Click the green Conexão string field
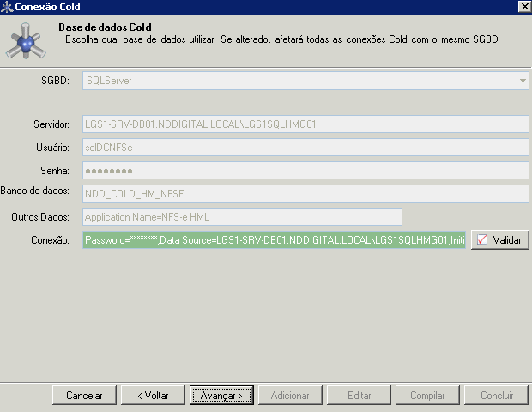Viewport: 532px width, 412px height. [x=275, y=240]
